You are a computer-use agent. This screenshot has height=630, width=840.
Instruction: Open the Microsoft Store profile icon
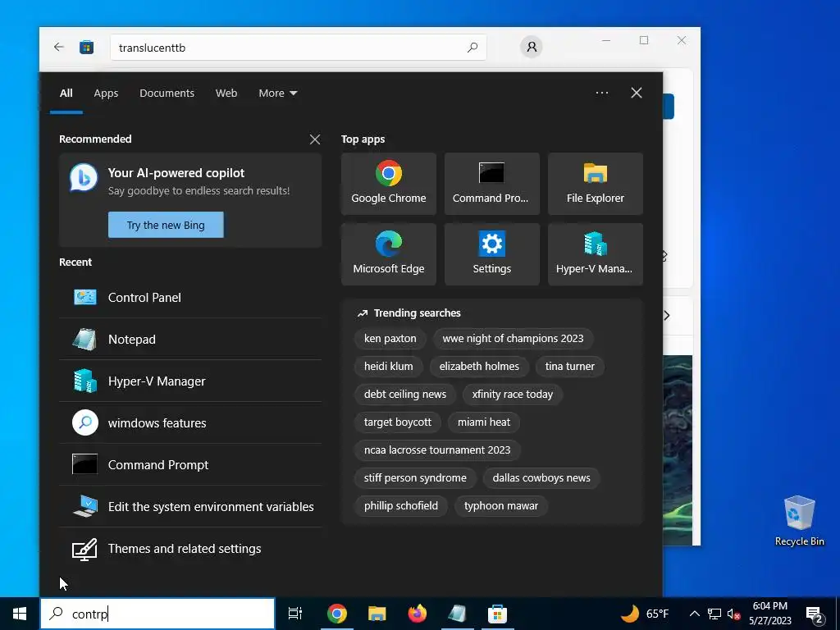[532, 47]
